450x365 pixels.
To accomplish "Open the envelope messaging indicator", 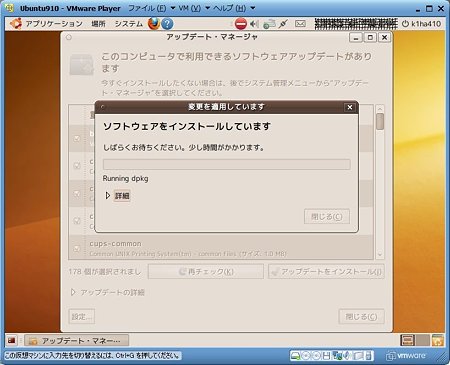I will 300,24.
